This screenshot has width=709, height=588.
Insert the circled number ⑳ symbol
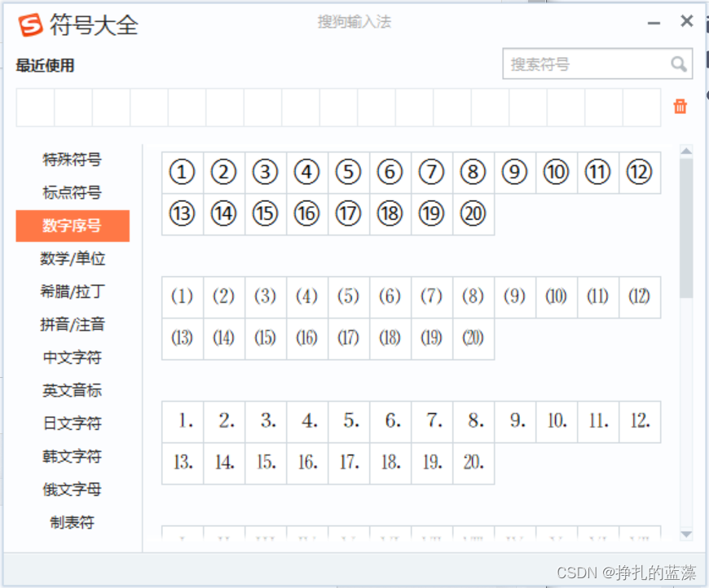click(473, 214)
